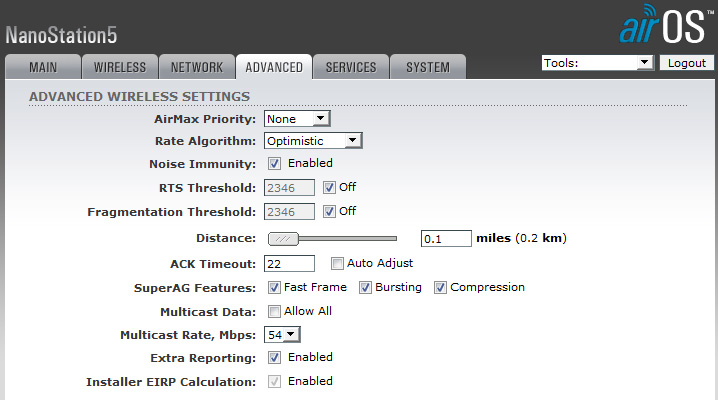Disable the Fast Frame checkbox
The width and height of the screenshot is (718, 400).
(275, 287)
